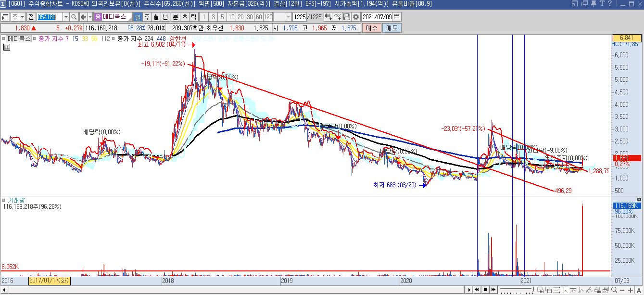Select interval 30 button
Image resolution: width=644 pixels, height=295 pixels.
(x=250, y=17)
